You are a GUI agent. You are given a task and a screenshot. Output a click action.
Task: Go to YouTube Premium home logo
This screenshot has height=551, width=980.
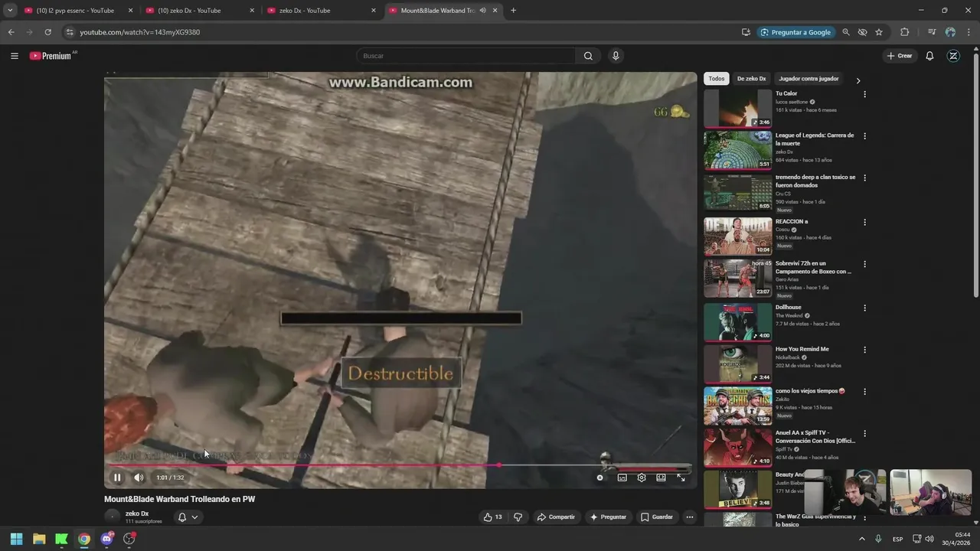(52, 56)
